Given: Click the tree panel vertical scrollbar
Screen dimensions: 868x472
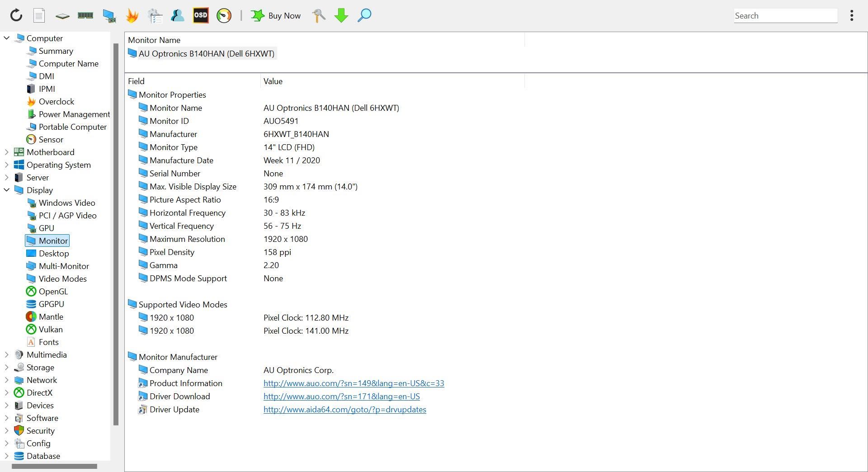Looking at the screenshot, I should click(x=116, y=234).
